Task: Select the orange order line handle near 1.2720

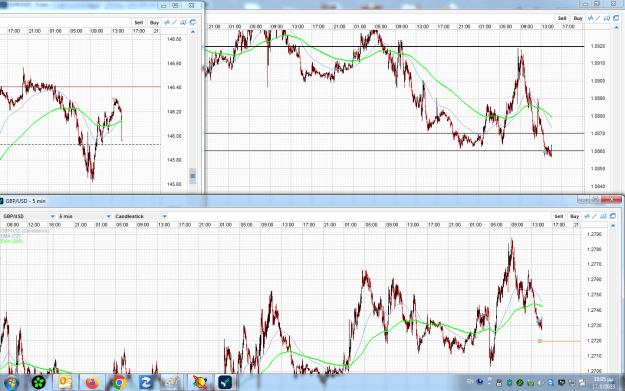Action: point(540,341)
